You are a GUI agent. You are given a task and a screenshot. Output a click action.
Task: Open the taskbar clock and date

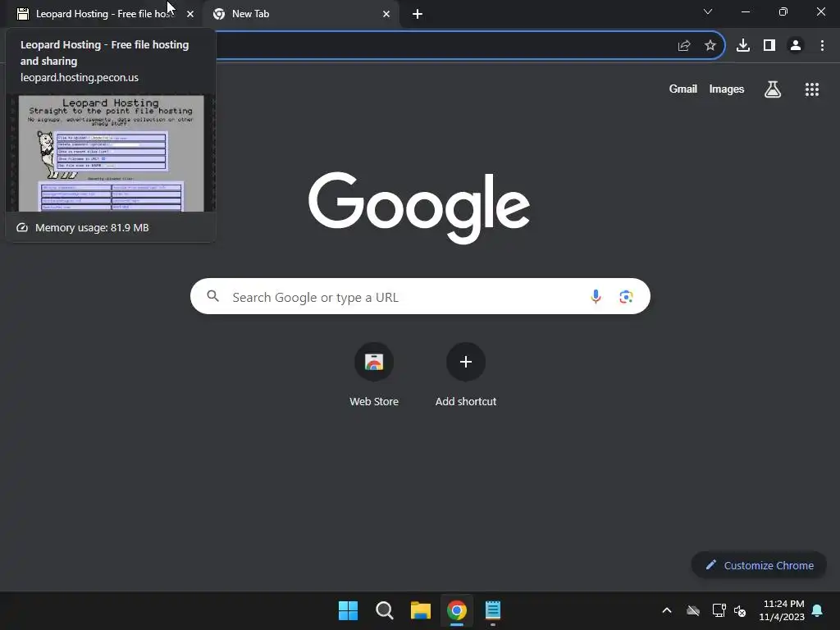(782, 610)
